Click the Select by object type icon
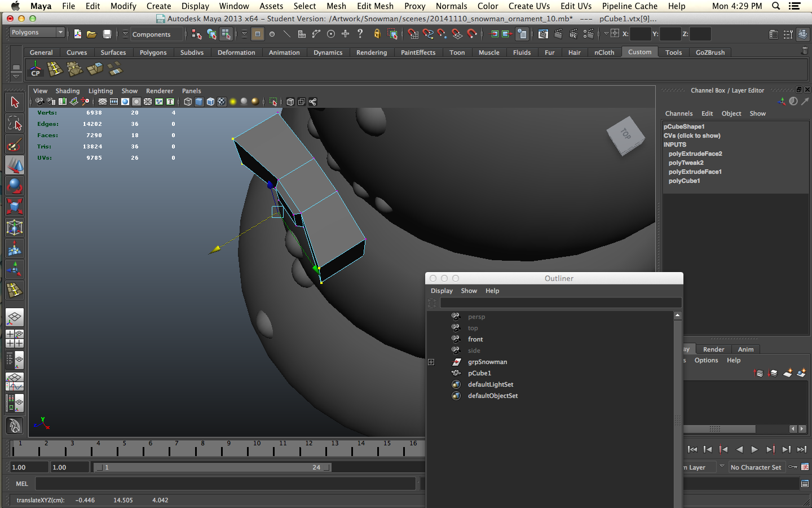The image size is (812, 508). [x=211, y=34]
